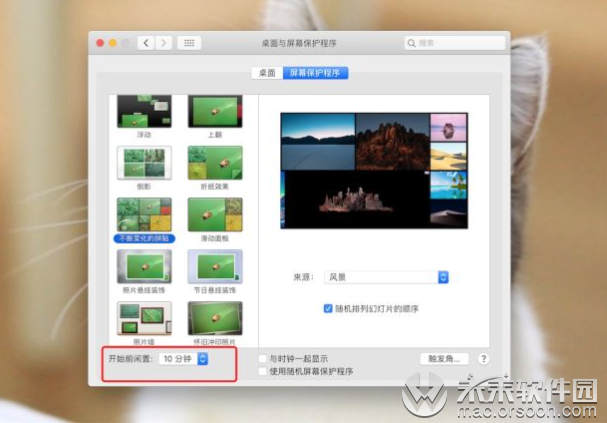This screenshot has width=607, height=423.
Task: Toggle 随机排列幻灯片的顺序 checkbox
Action: [328, 308]
